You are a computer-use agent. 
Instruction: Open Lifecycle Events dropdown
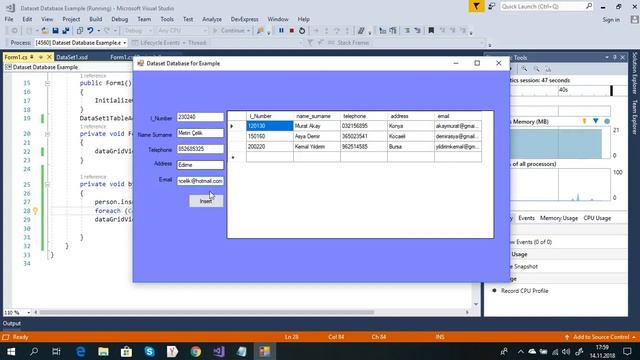tap(160, 42)
